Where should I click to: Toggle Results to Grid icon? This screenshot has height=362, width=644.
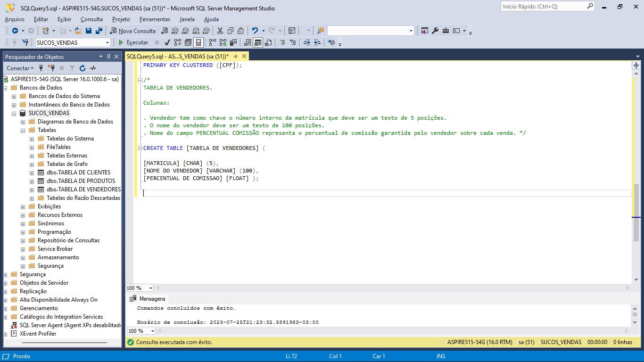(x=257, y=42)
